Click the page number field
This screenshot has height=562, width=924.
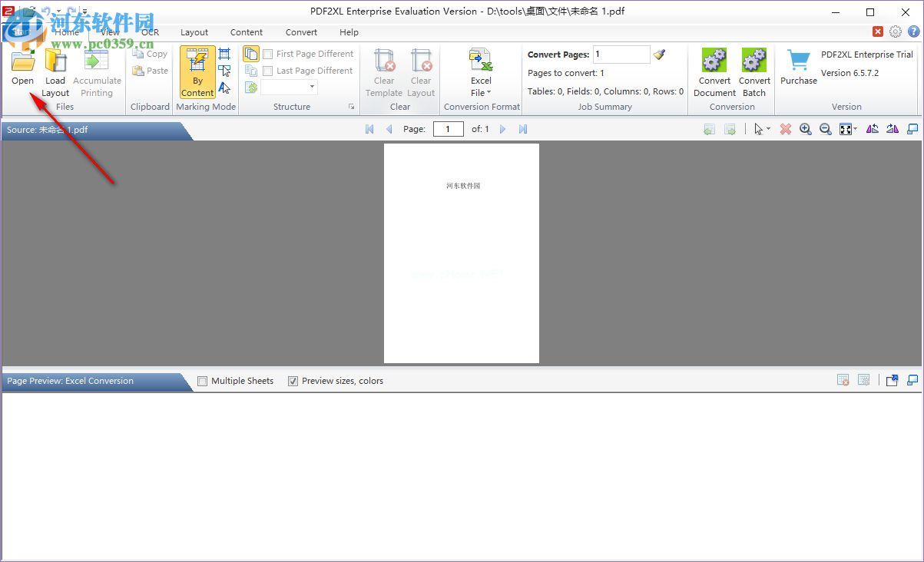point(449,129)
